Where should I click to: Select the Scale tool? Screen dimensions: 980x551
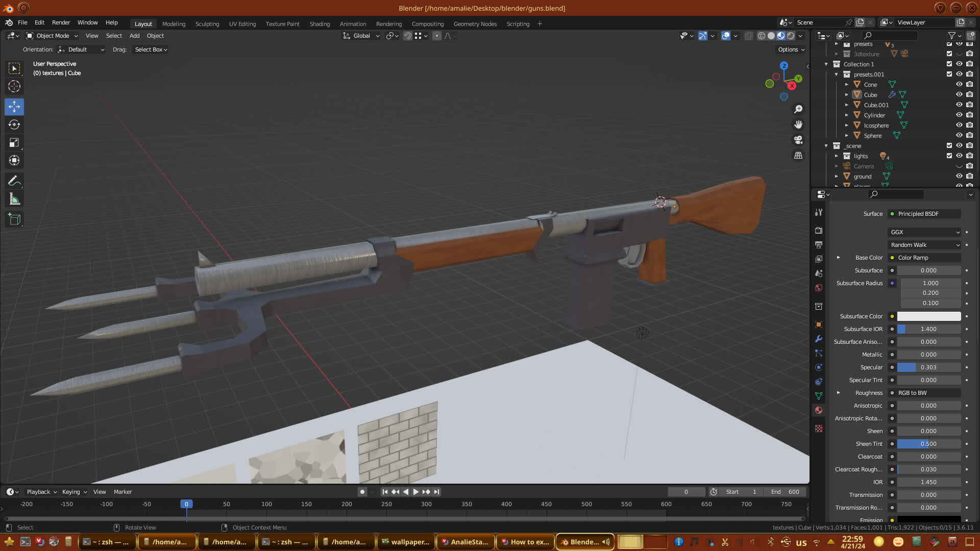click(14, 142)
